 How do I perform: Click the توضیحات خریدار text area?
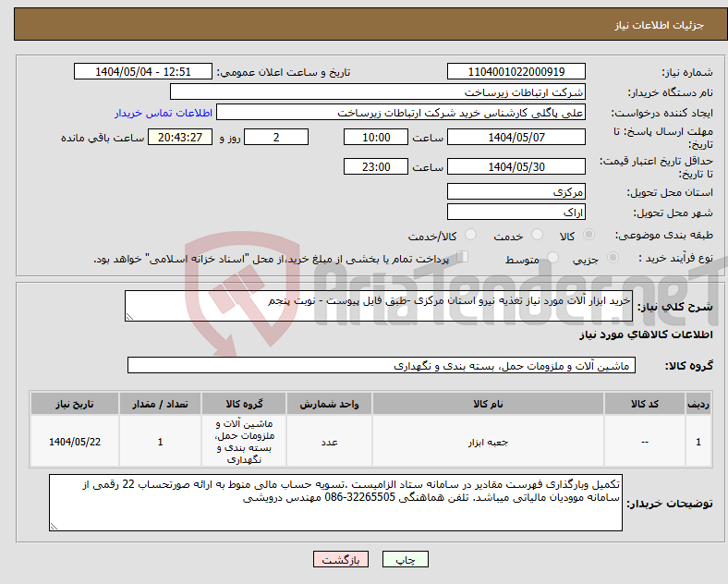(x=335, y=503)
